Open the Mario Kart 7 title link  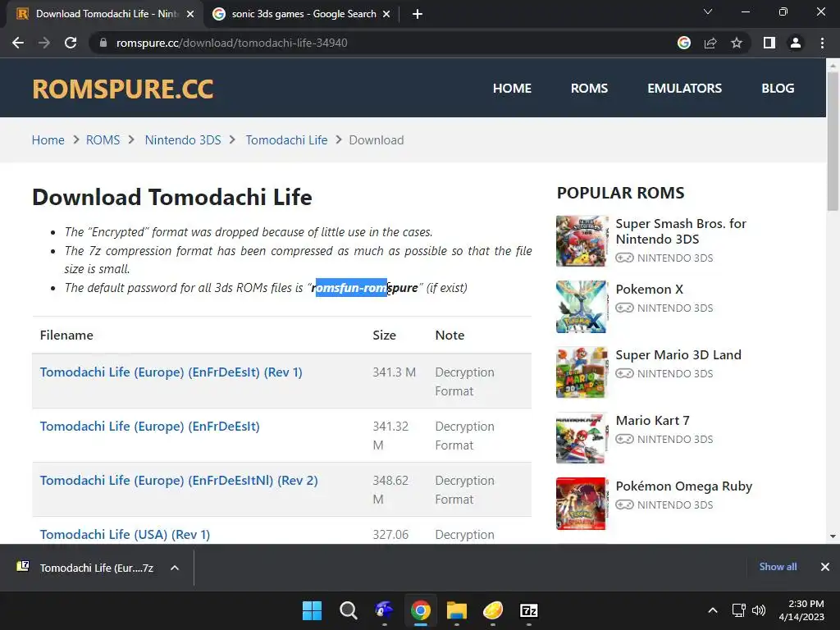point(652,421)
